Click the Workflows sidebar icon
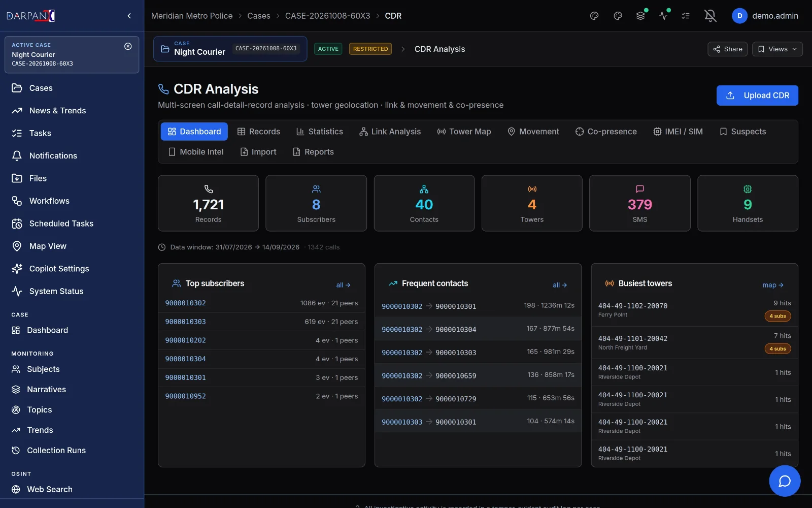Viewport: 812px width, 508px height. tap(17, 201)
